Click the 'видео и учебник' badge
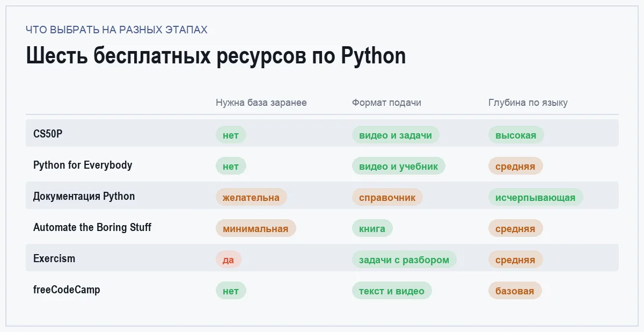This screenshot has height=332, width=644. [x=399, y=167]
